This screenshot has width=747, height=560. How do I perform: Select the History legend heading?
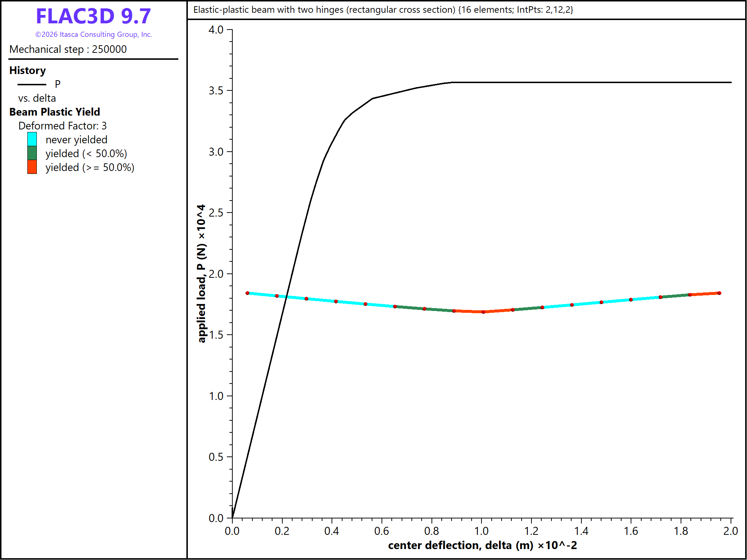[x=28, y=70]
